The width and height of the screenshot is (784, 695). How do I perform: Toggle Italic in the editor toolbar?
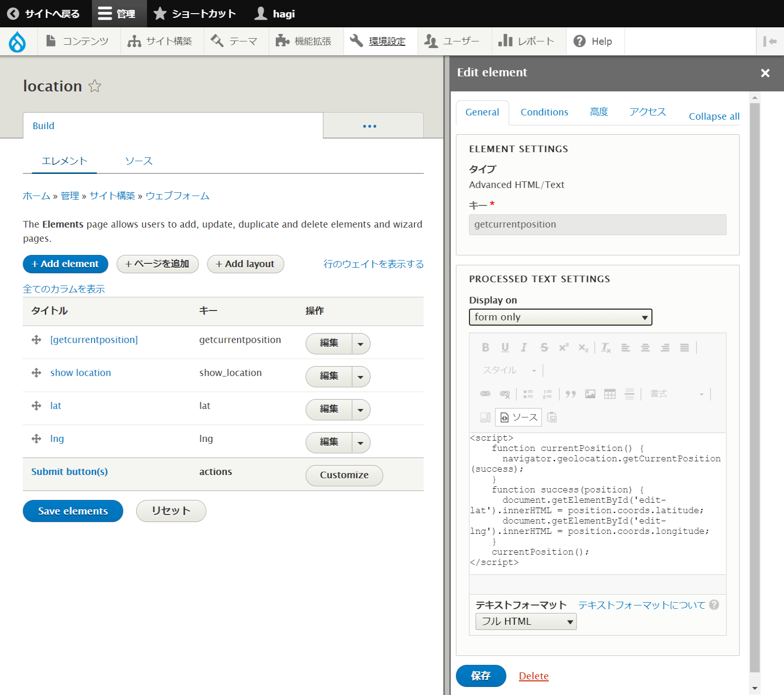point(524,348)
